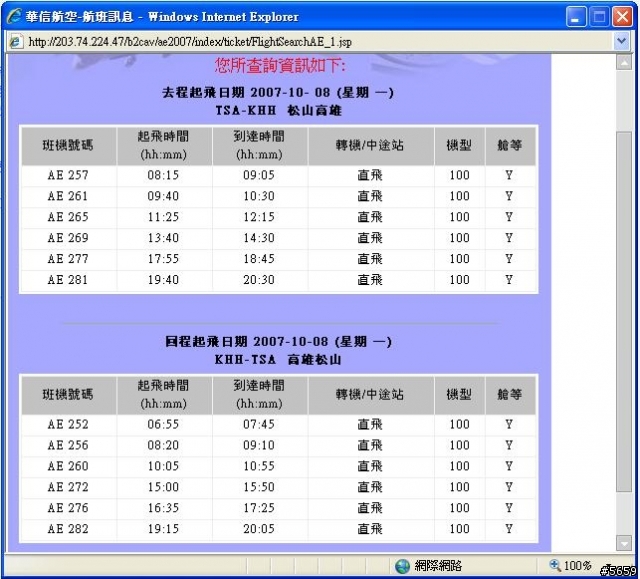Click the page icon beside the URL
Image resolution: width=640 pixels, height=579 pixels.
click(x=16, y=42)
